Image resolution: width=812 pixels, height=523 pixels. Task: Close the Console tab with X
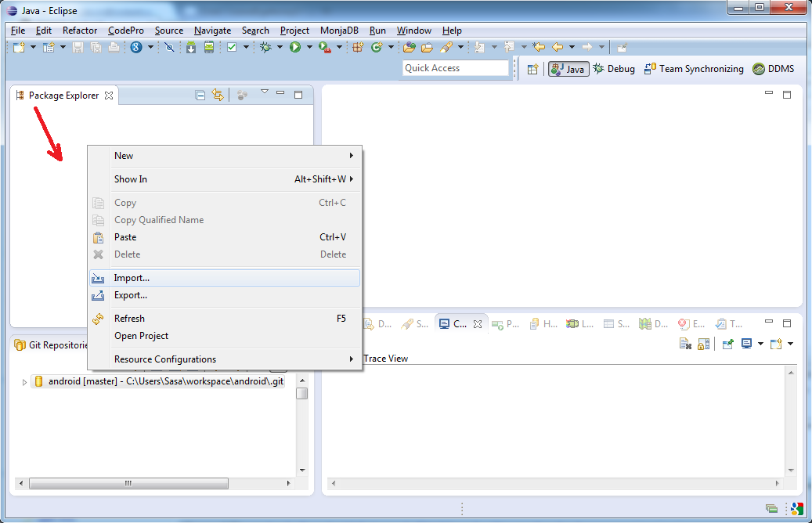(478, 324)
